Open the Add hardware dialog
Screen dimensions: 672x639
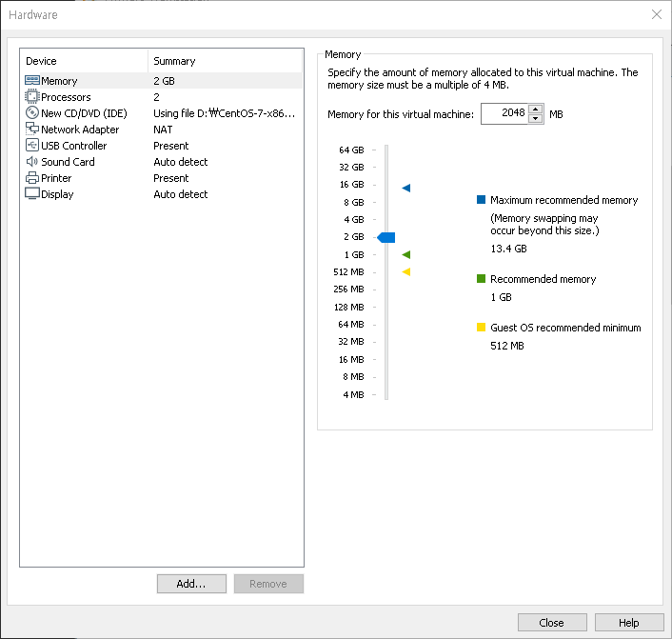[x=191, y=584]
